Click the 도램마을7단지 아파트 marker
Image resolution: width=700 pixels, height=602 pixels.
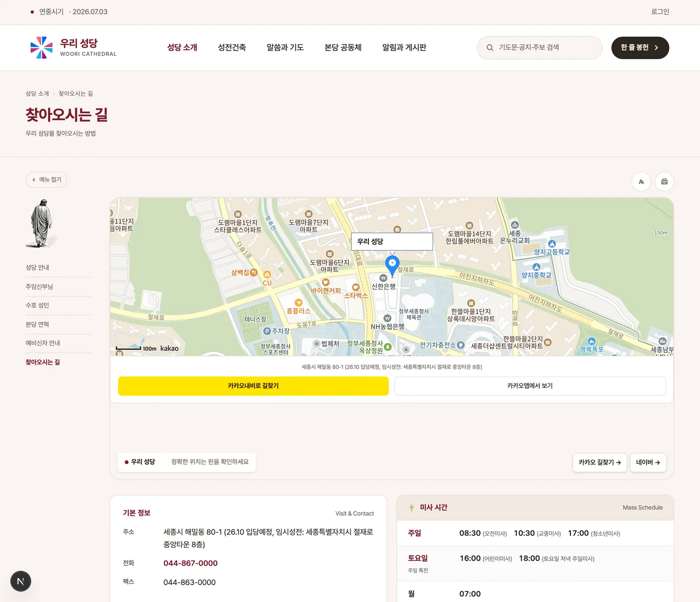pos(309,214)
